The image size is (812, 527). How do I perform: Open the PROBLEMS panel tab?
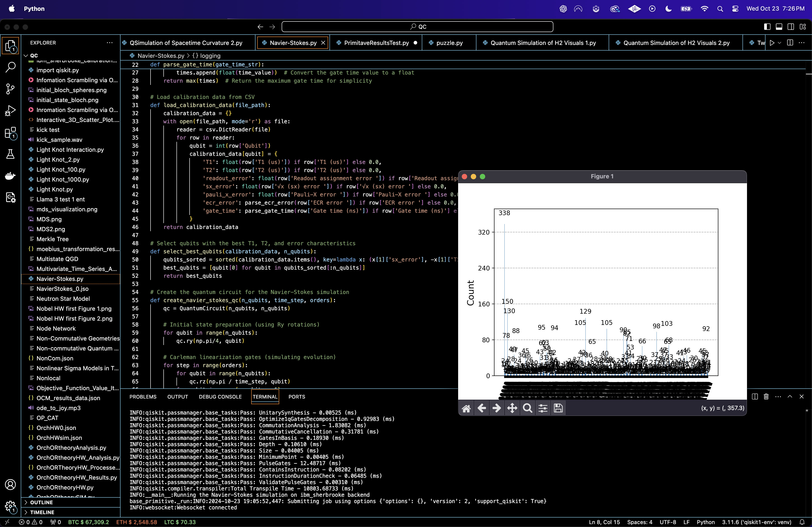(x=143, y=397)
